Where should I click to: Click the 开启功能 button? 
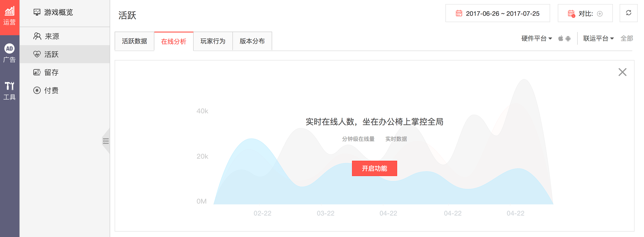[x=374, y=168]
